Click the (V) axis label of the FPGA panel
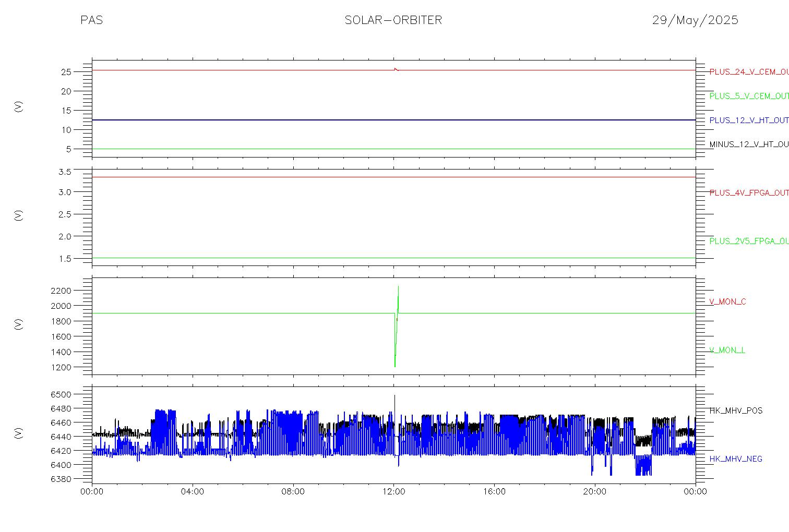 click(19, 215)
